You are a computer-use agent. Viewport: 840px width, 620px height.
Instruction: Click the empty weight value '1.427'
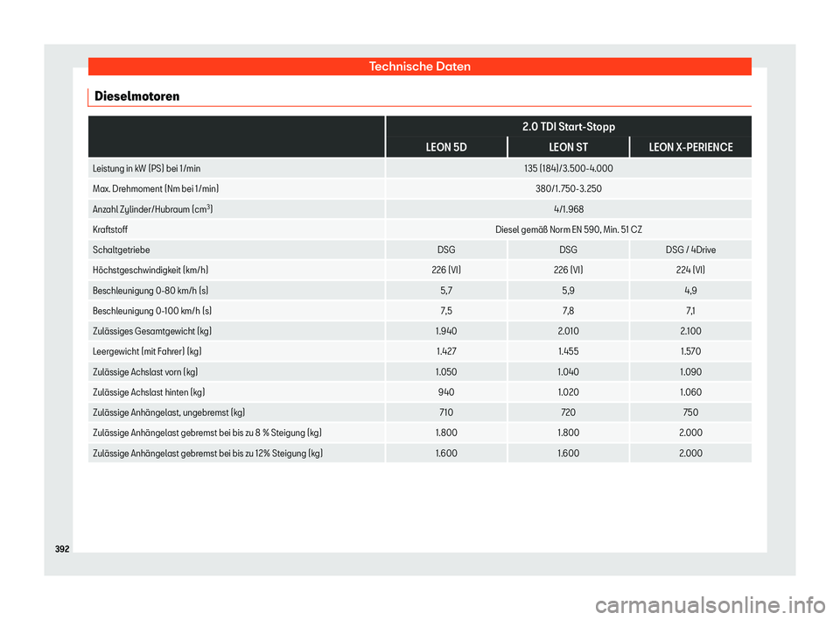(446, 352)
